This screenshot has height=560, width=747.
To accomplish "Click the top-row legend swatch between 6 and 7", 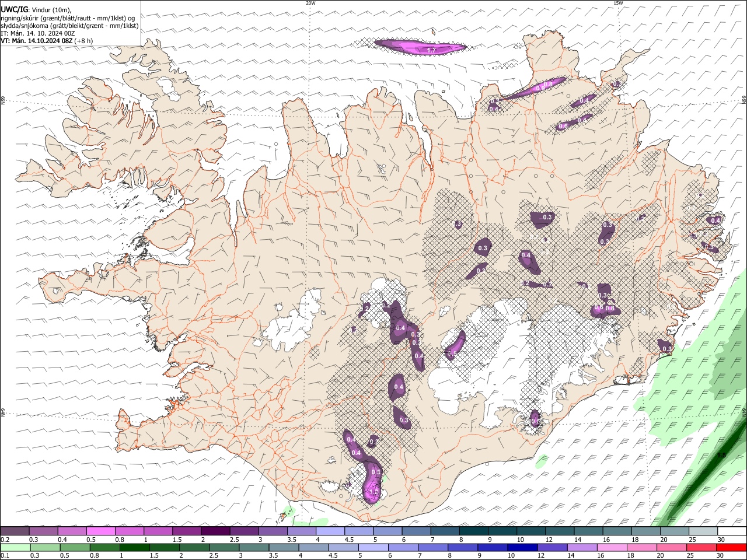I will (x=417, y=531).
